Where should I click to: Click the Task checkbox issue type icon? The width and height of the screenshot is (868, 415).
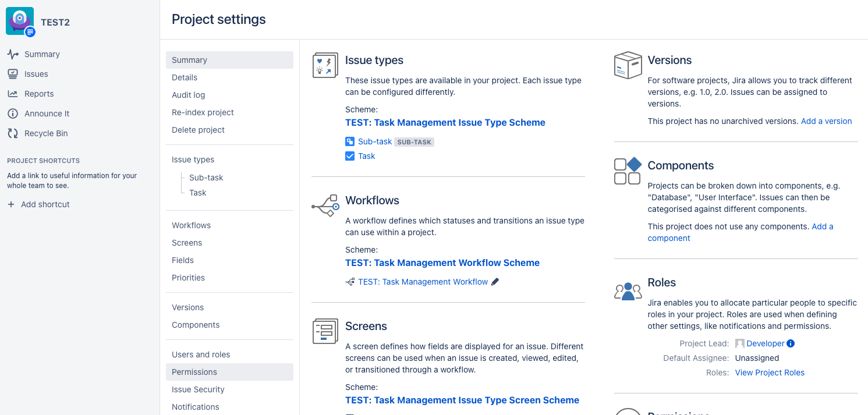350,156
